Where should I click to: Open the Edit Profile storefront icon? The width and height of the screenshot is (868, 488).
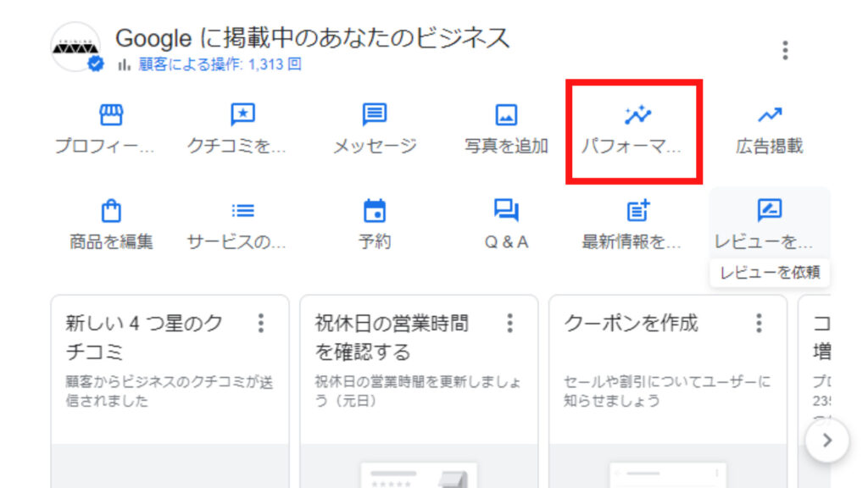[111, 114]
